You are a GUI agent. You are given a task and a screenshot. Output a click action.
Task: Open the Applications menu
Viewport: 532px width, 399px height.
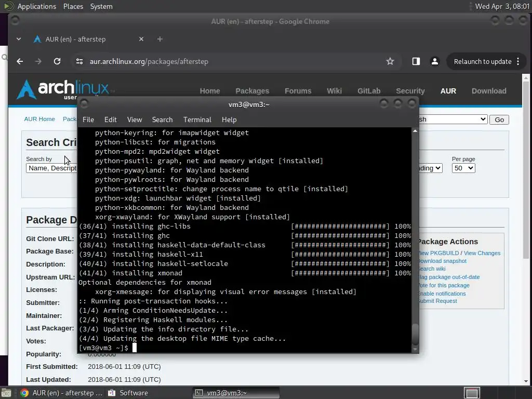coord(37,6)
